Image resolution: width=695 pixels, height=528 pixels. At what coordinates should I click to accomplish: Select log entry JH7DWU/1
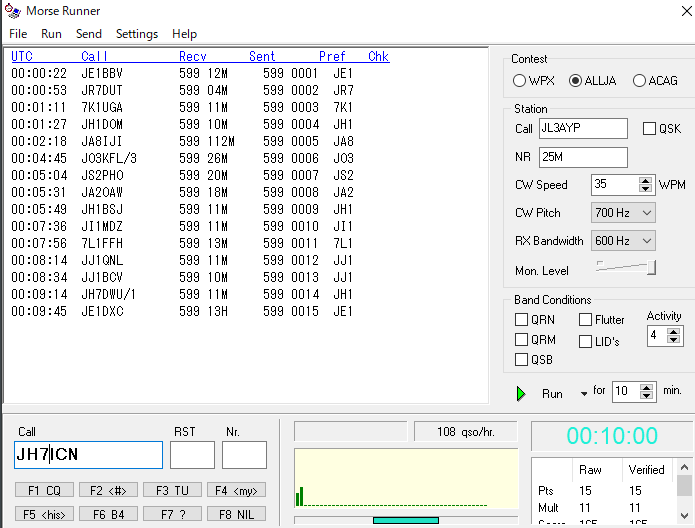tap(182, 294)
